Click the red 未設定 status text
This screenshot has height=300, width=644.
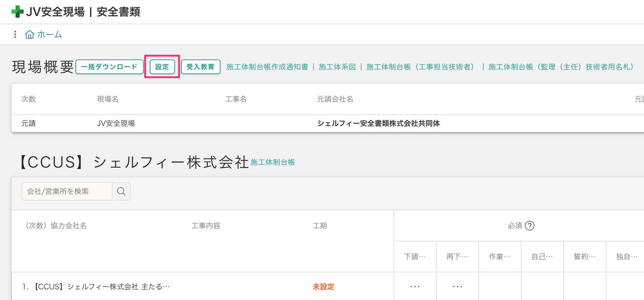coord(323,287)
